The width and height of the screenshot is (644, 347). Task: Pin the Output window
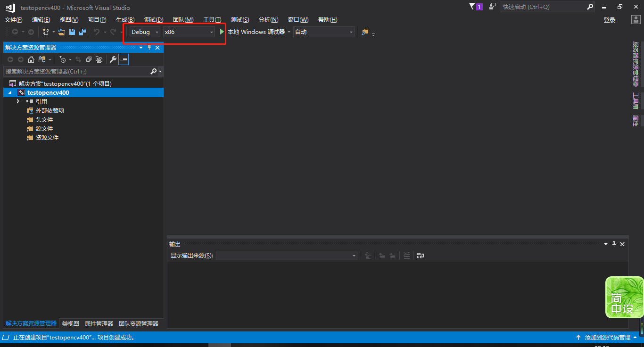point(613,244)
